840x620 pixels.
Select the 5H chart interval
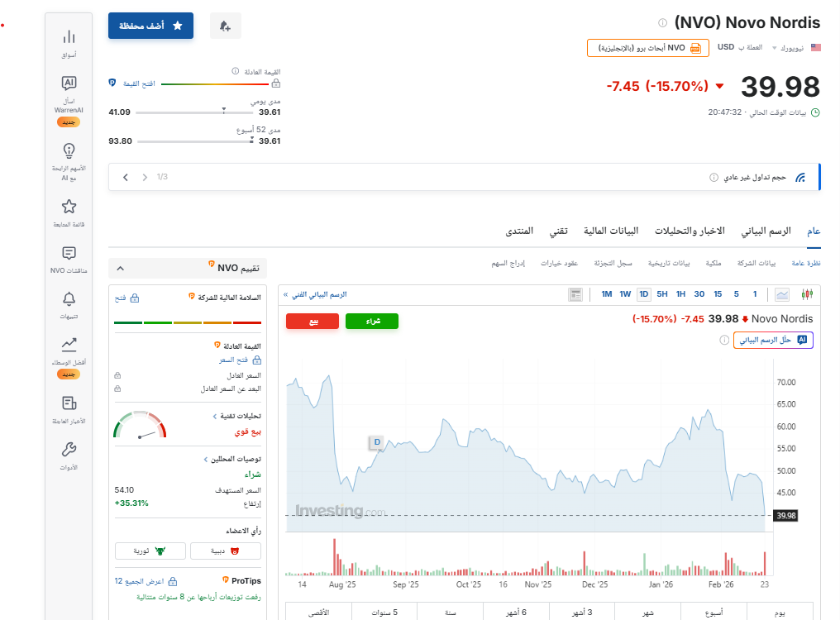662,294
